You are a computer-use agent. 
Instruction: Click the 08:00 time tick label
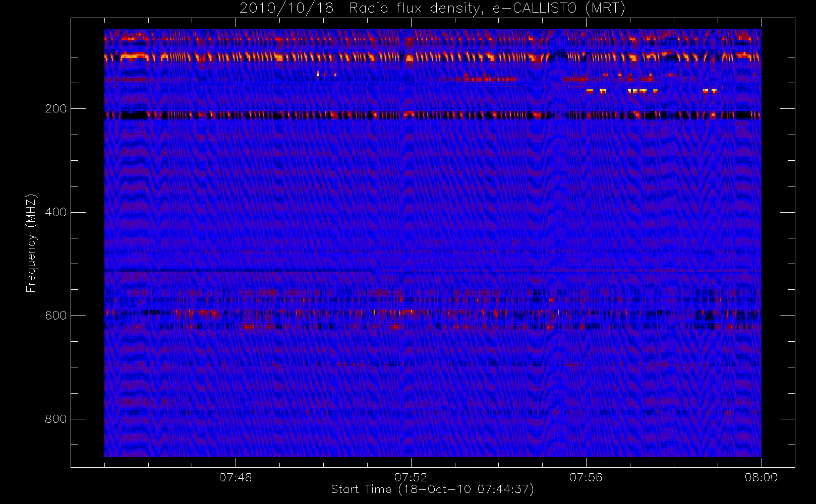point(761,477)
